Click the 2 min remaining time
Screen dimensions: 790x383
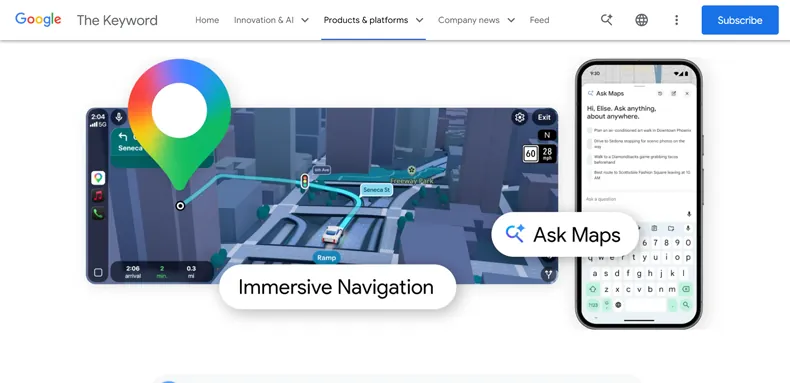click(x=162, y=272)
